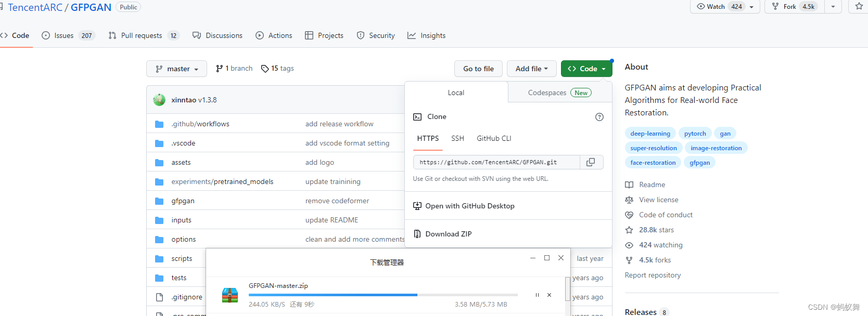Image resolution: width=868 pixels, height=316 pixels.
Task: Click the options folder icon
Action: click(x=159, y=239)
